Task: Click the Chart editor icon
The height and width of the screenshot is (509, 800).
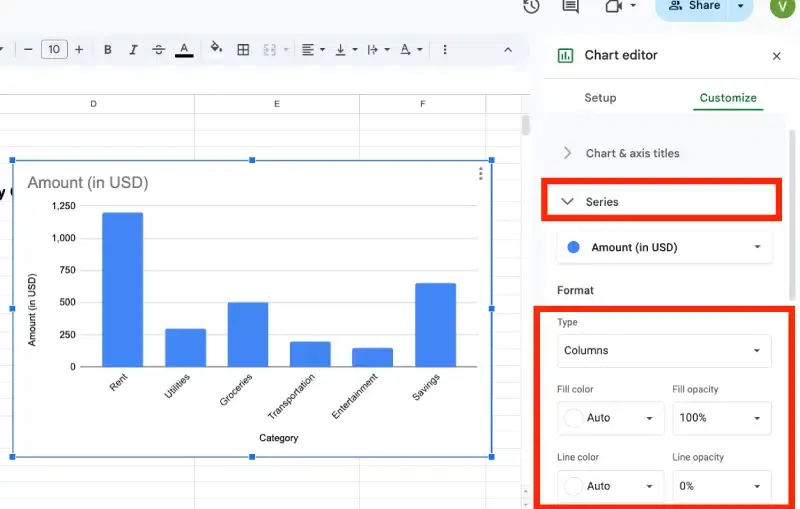Action: coord(565,56)
